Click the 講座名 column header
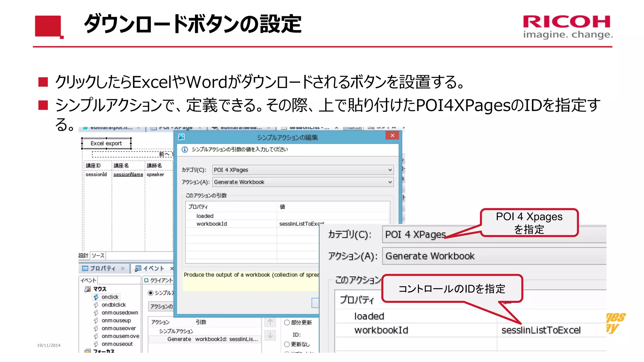Viewport: 644px width, 362px height. 121,166
